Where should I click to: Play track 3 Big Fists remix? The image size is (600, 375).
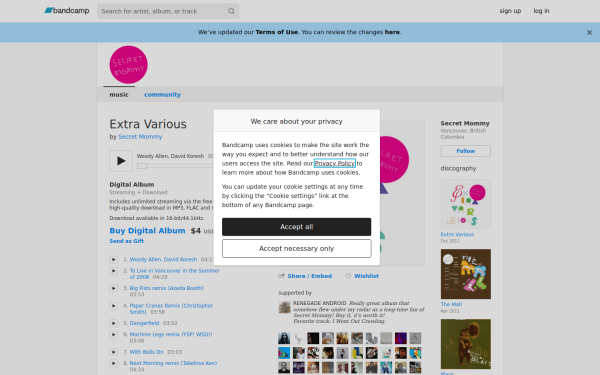[113, 288]
